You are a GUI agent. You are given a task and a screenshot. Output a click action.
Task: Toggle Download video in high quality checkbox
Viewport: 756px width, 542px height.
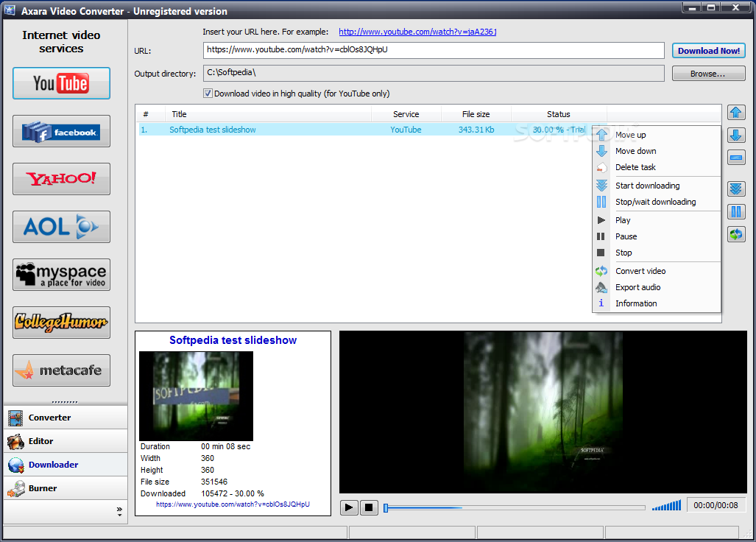tap(208, 94)
